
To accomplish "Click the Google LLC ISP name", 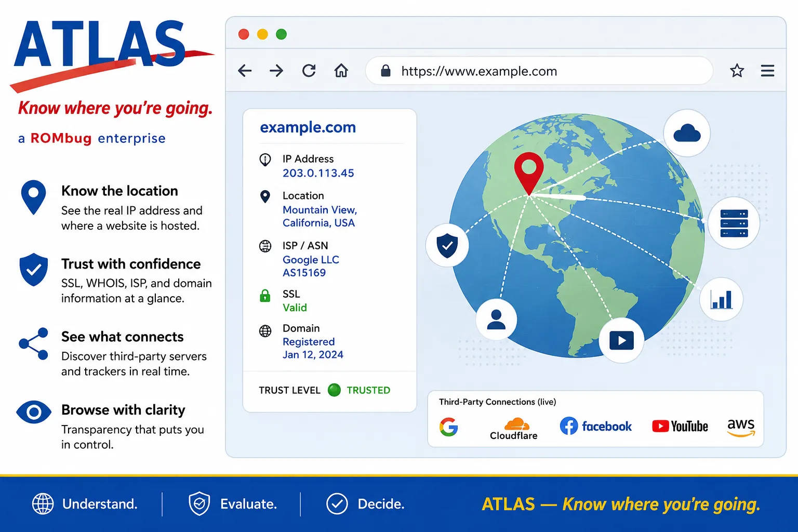I will (311, 260).
